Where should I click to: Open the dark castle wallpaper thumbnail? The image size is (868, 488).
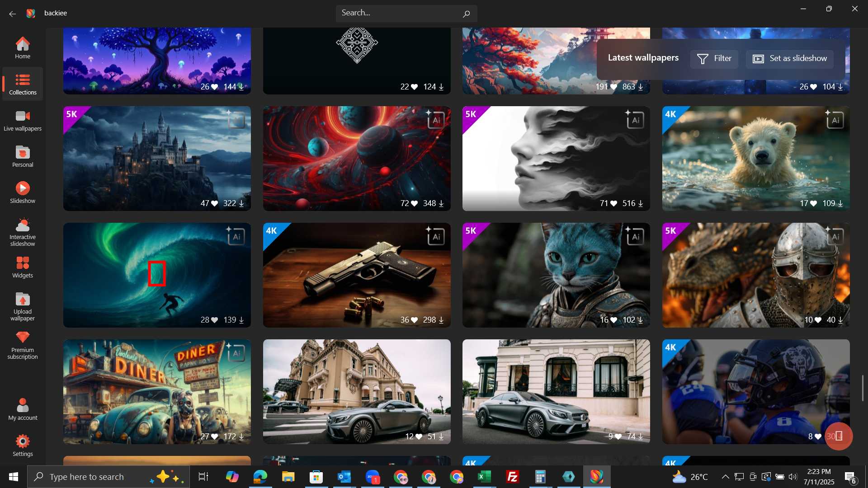pos(157,159)
